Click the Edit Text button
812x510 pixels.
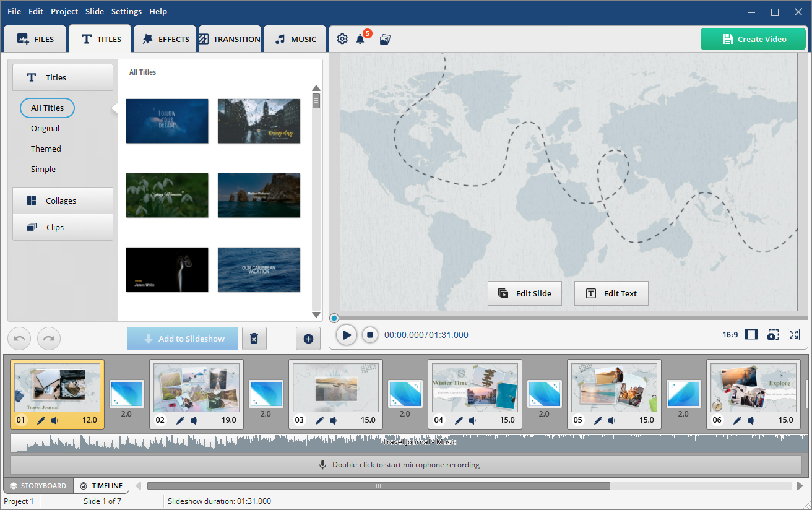pyautogui.click(x=611, y=293)
